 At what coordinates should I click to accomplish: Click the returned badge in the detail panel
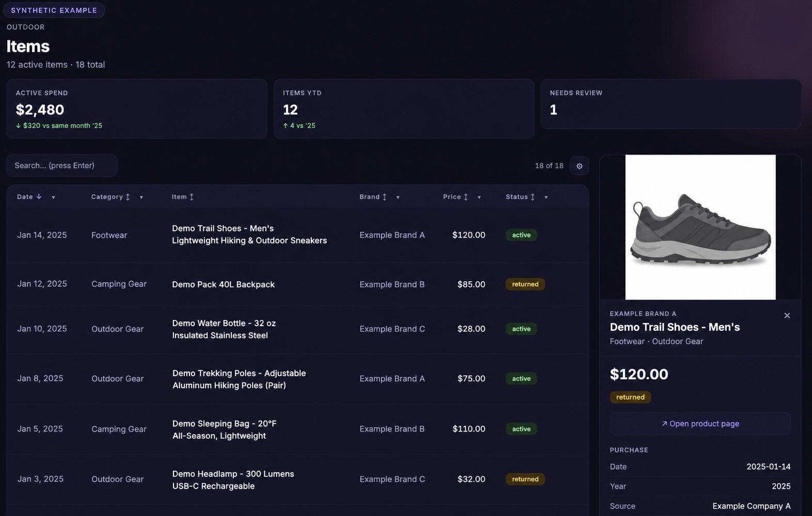pos(630,397)
